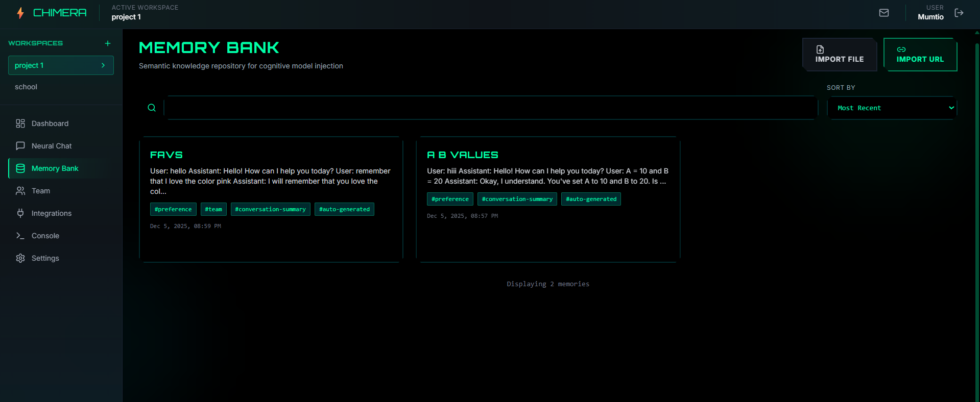Click the 'Displaying 2 memories' text
This screenshot has width=980, height=402.
coord(548,284)
